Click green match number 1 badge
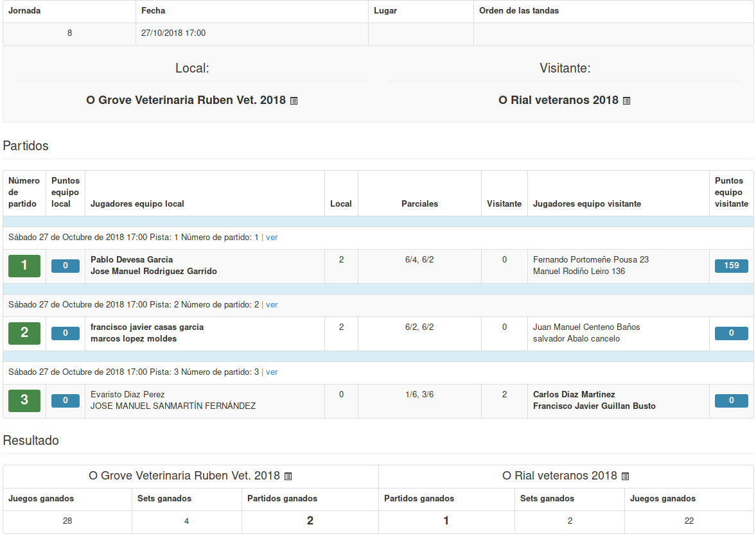The width and height of the screenshot is (756, 536). pos(24,266)
